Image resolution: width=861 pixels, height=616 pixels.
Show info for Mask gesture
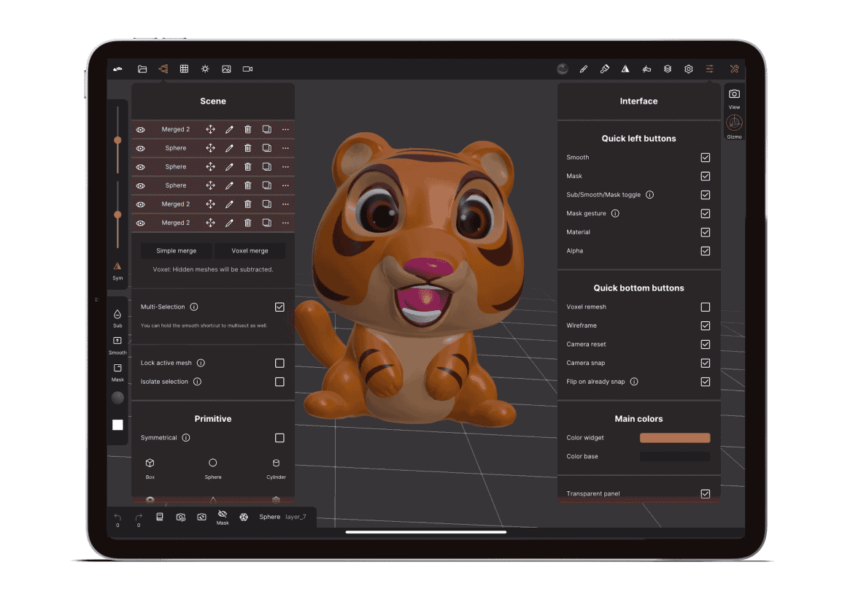[615, 214]
